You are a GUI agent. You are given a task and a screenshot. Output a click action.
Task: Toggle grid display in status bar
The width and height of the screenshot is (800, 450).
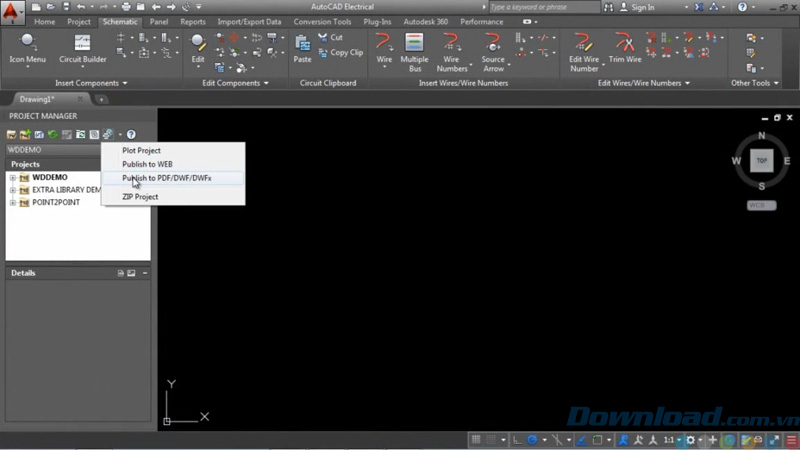coord(477,440)
